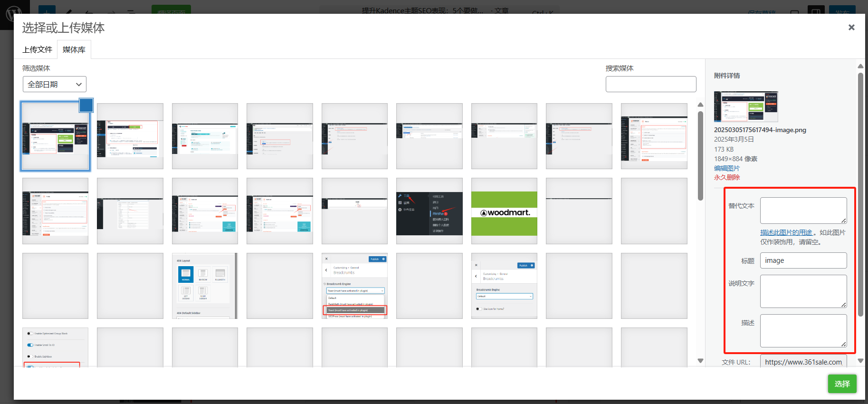868x404 pixels.
Task: Click the red 永久删除 link
Action: click(726, 177)
